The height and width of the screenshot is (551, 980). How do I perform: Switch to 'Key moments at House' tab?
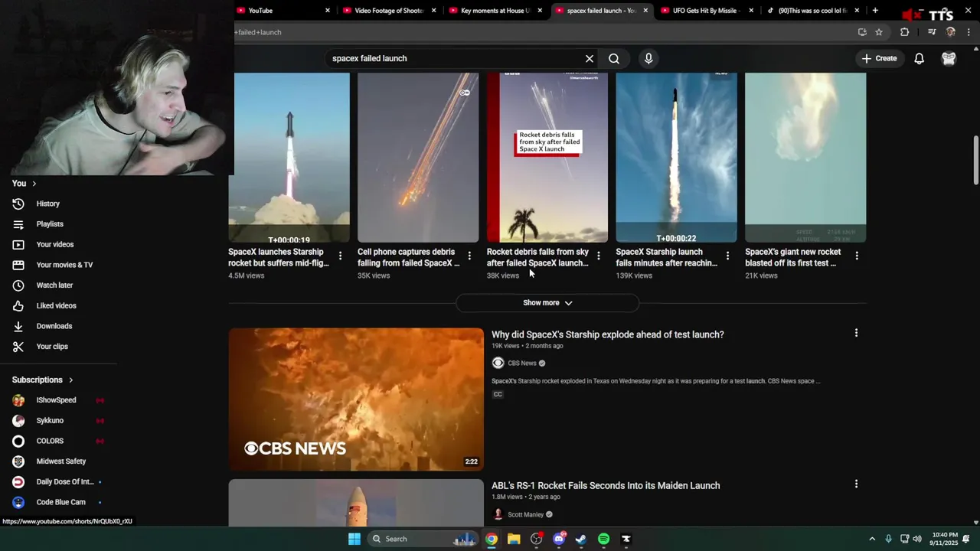click(495, 11)
